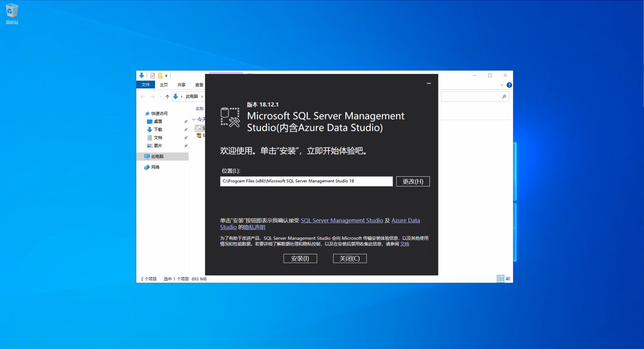Open the quick access toolbar customize dropdown

click(x=166, y=76)
